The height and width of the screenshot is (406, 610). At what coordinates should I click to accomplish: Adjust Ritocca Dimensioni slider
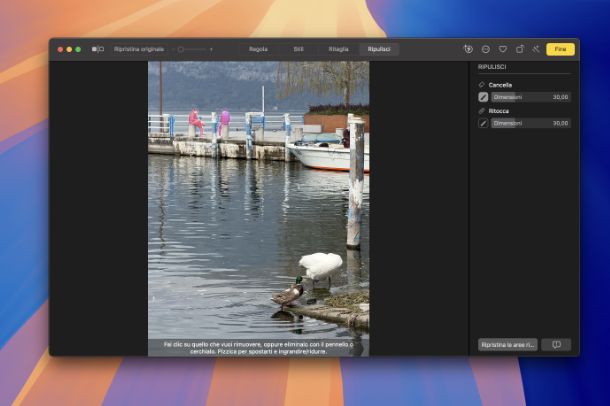[x=531, y=123]
